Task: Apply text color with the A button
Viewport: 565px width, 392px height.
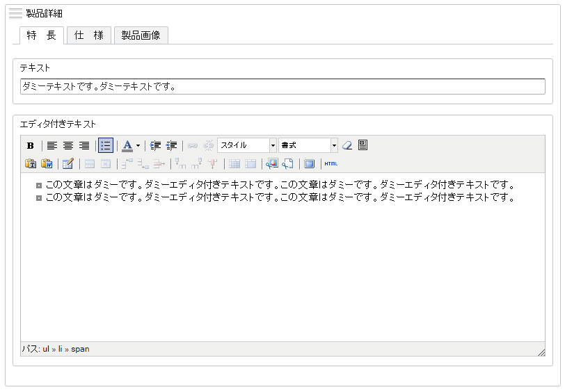Action: click(127, 145)
